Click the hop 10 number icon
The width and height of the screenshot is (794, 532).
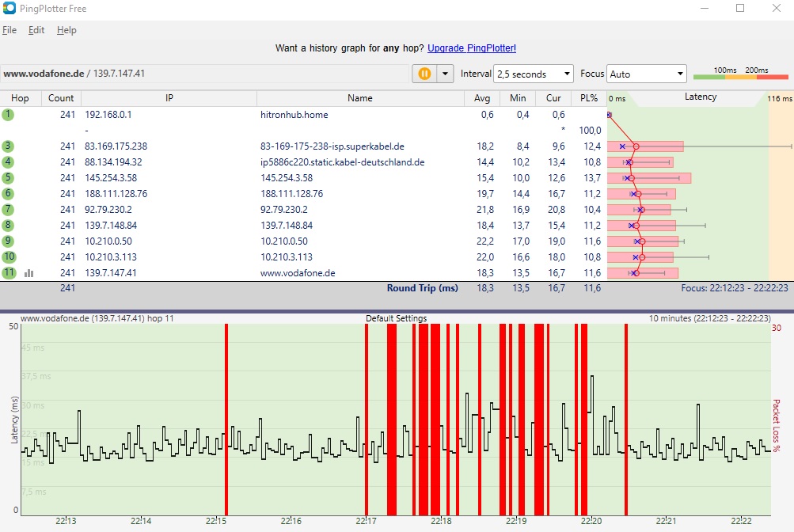[x=9, y=257]
